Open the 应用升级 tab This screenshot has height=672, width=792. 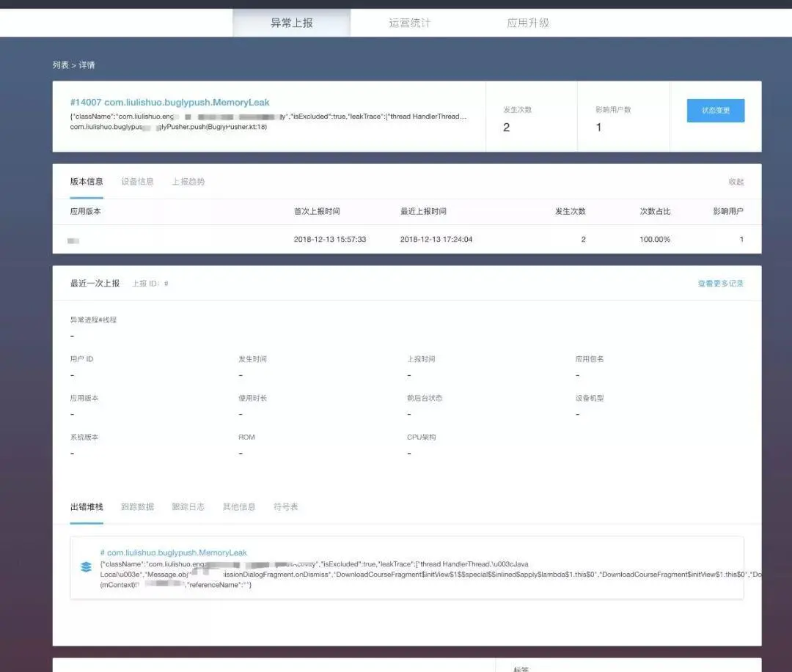(x=528, y=23)
